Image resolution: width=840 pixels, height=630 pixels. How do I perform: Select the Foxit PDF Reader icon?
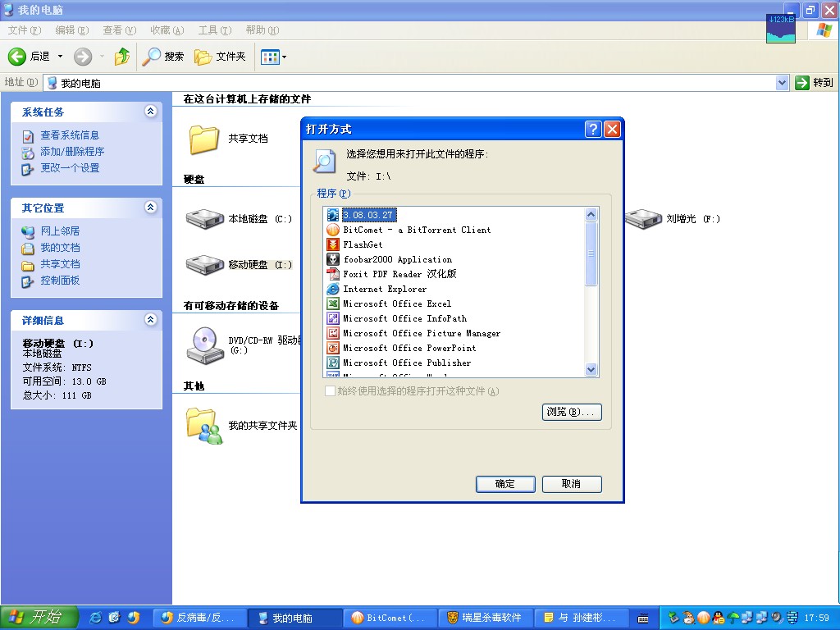pos(333,274)
